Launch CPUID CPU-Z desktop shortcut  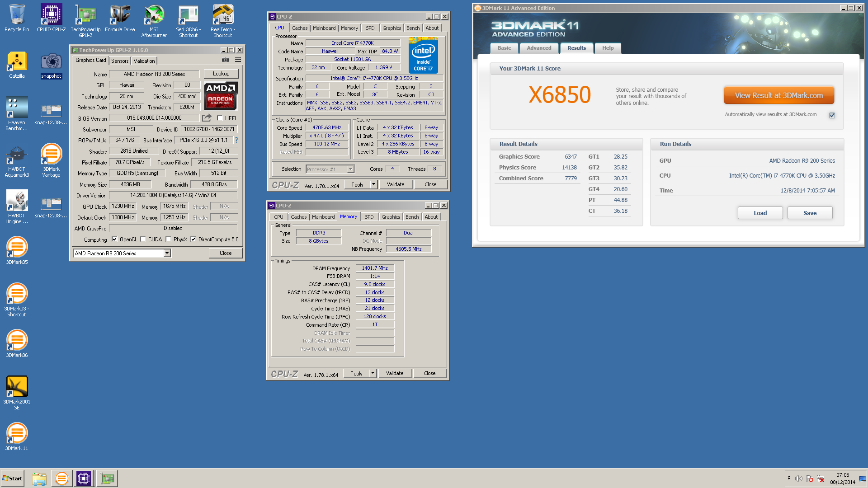tap(51, 18)
